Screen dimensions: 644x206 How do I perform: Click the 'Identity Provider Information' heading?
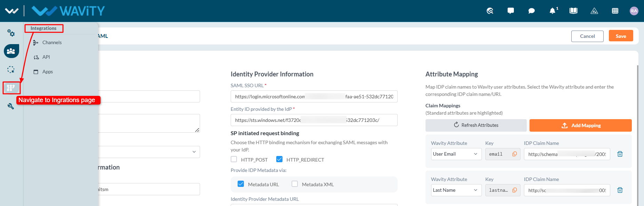[272, 74]
